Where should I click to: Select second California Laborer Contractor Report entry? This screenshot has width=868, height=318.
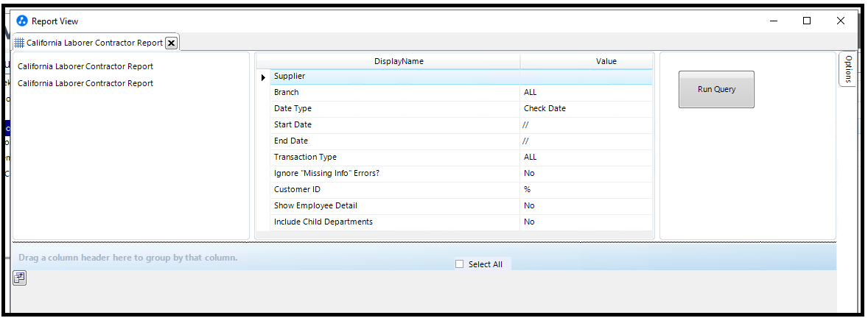tap(85, 83)
